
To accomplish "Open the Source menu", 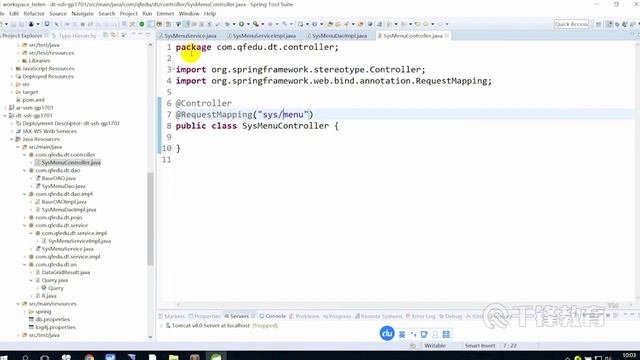I will coord(58,13).
